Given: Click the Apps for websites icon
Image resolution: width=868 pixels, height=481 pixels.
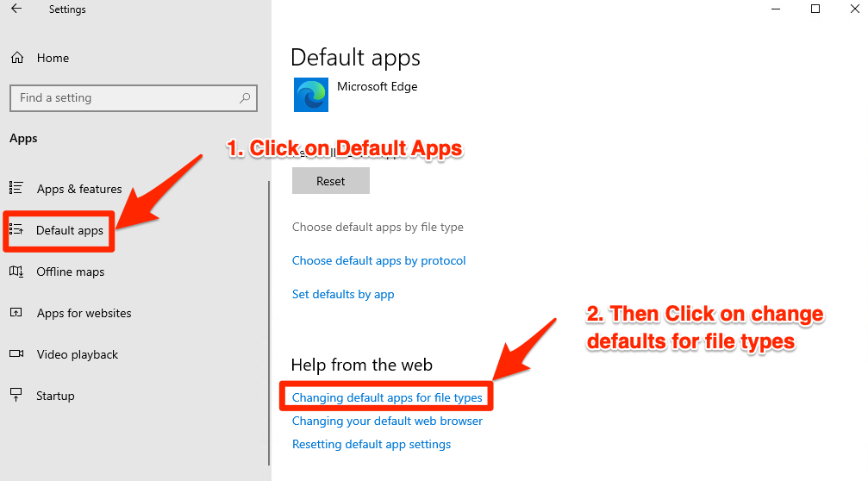Looking at the screenshot, I should point(16,313).
